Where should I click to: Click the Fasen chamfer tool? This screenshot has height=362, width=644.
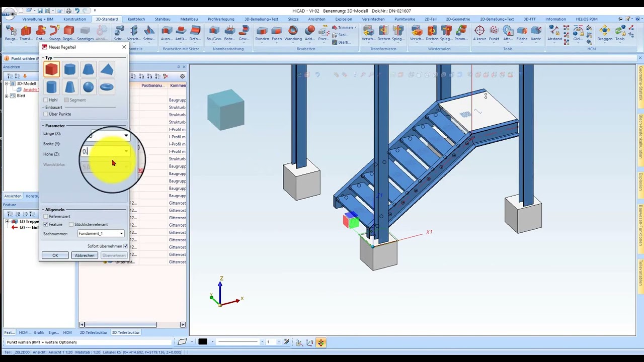pyautogui.click(x=277, y=34)
